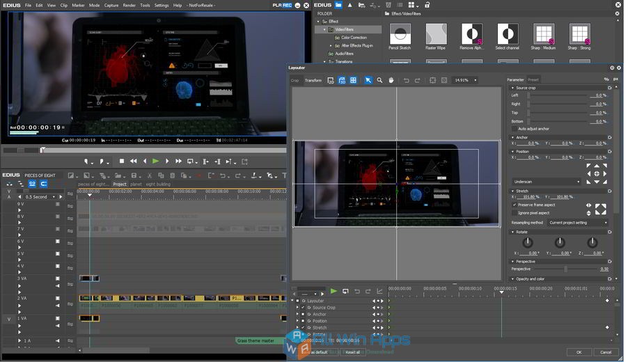Image resolution: width=644 pixels, height=362 pixels.
Task: Collapse VideoFilters folder in effect tree
Action: point(324,29)
